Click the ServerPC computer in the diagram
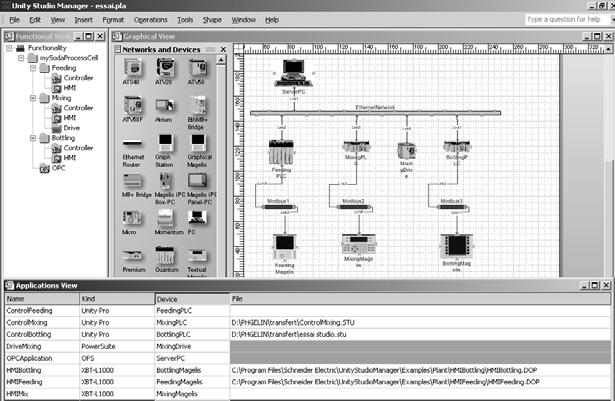The image size is (615, 401). click(293, 73)
